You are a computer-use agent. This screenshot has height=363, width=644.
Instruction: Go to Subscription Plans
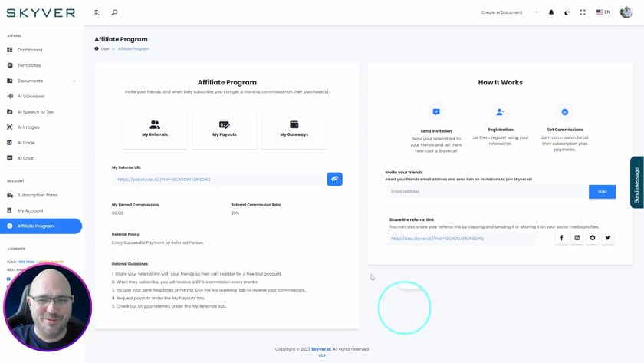[38, 195]
